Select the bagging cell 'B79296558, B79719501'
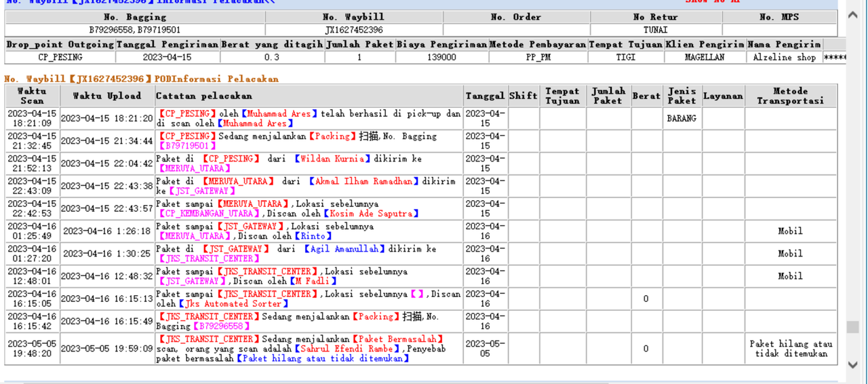This screenshot has height=384, width=868. pyautogui.click(x=134, y=30)
